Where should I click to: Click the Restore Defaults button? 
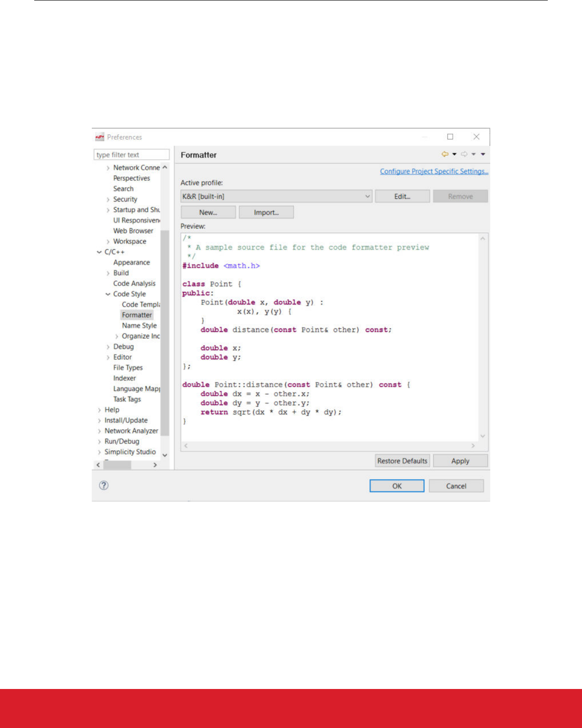coord(402,461)
